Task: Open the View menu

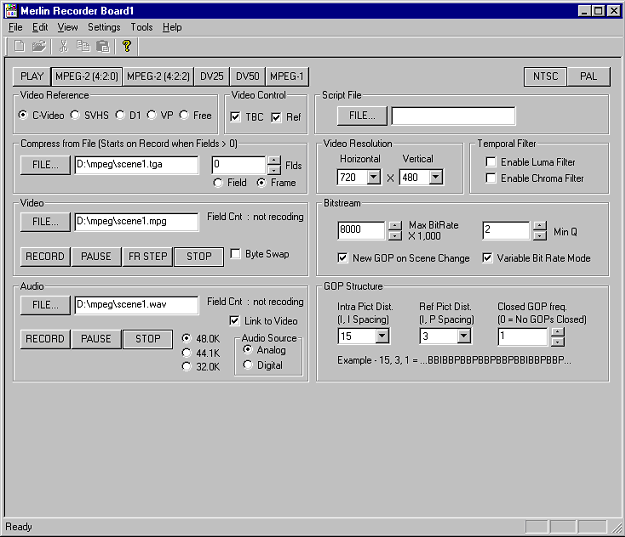Action: 67,27
